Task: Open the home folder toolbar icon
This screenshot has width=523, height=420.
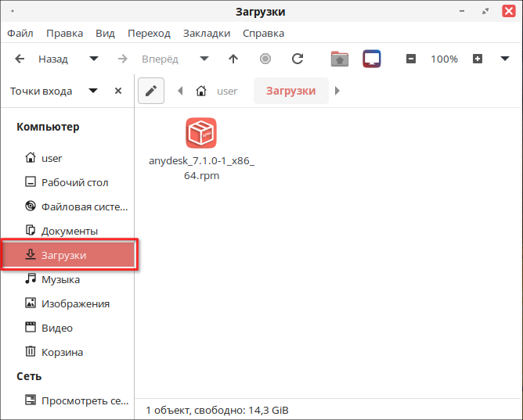Action: click(x=339, y=59)
